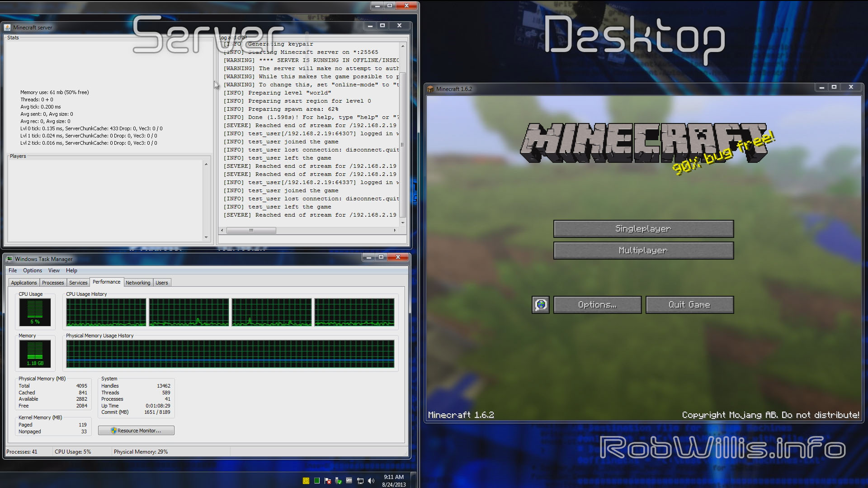The height and width of the screenshot is (488, 868).
Task: Switch to the Applications tab
Action: [x=24, y=283]
